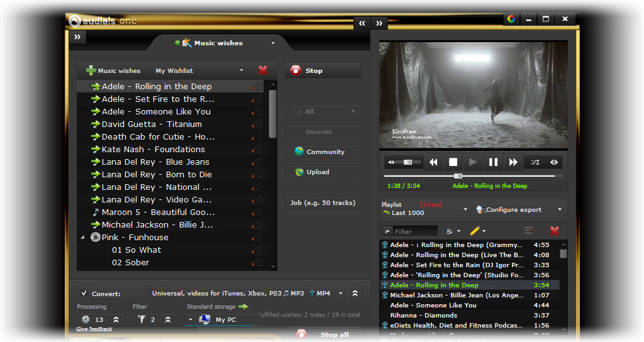
Task: Select Kate Nash - Foundations wish
Action: pyautogui.click(x=170, y=150)
